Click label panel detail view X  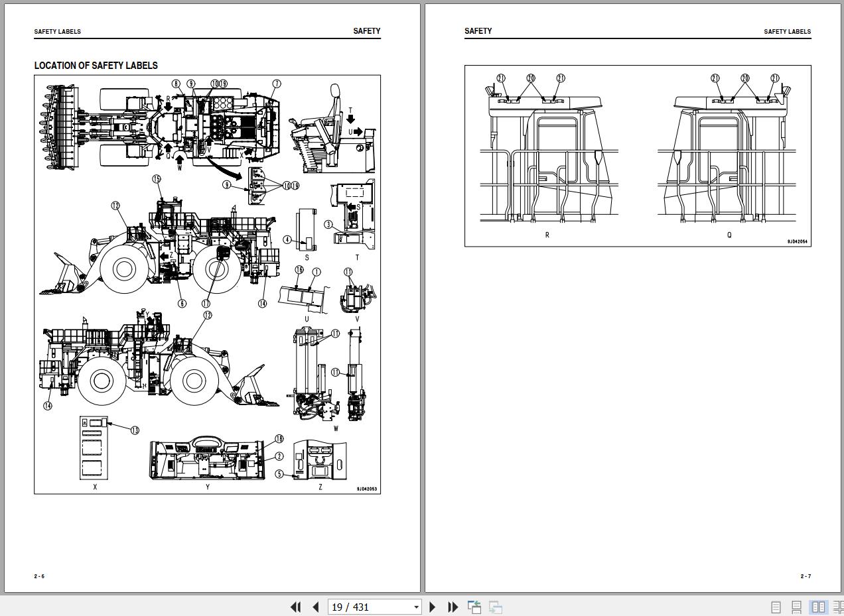(95, 448)
